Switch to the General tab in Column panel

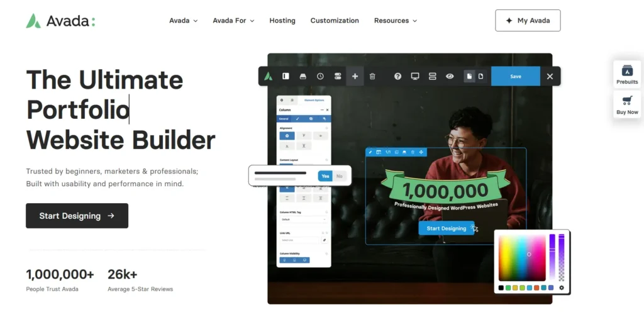(x=284, y=119)
